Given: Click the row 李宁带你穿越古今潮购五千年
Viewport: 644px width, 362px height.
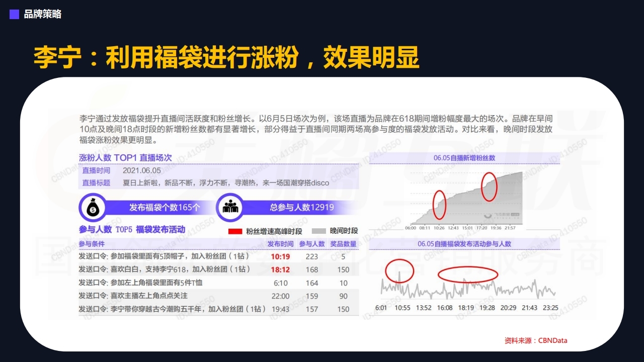Looking at the screenshot, I should (218, 309).
